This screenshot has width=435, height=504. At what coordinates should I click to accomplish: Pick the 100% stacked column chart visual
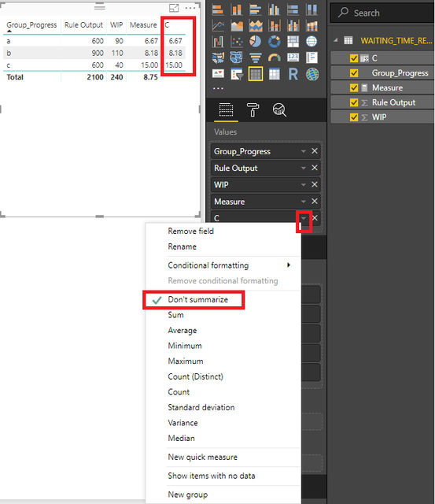(x=312, y=9)
